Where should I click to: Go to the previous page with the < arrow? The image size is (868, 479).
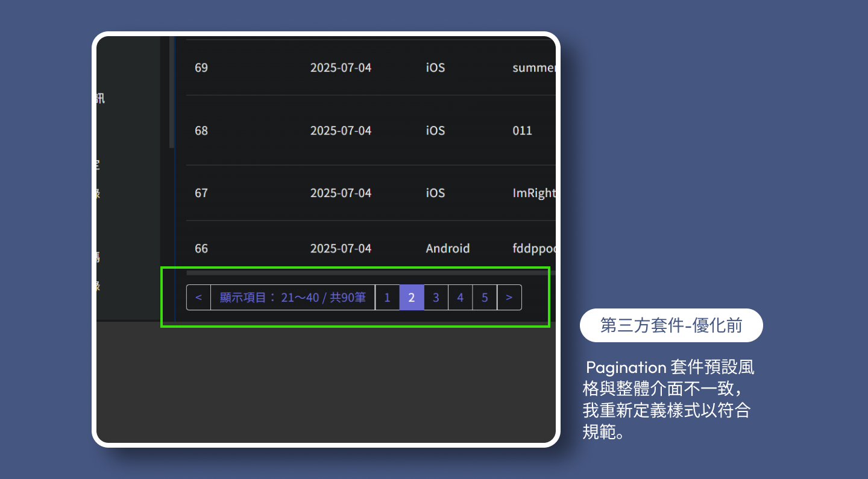tap(198, 298)
